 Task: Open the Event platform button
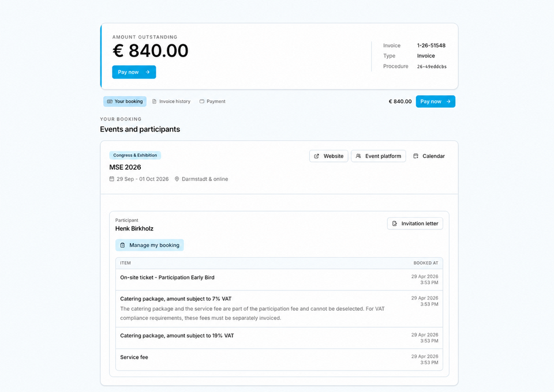tap(379, 156)
